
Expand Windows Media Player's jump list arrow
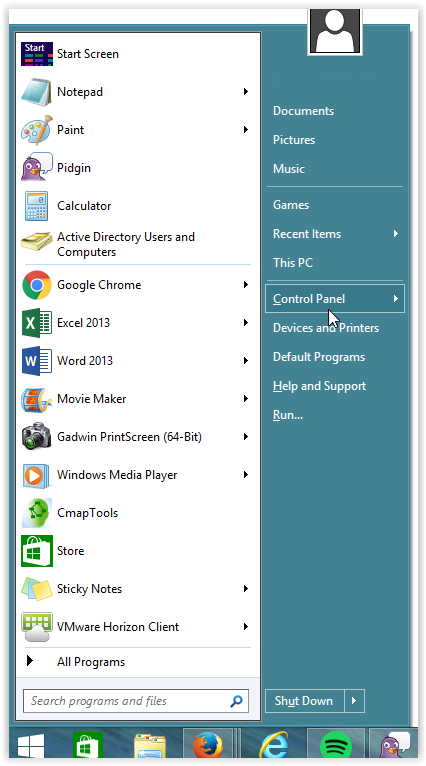[246, 475]
